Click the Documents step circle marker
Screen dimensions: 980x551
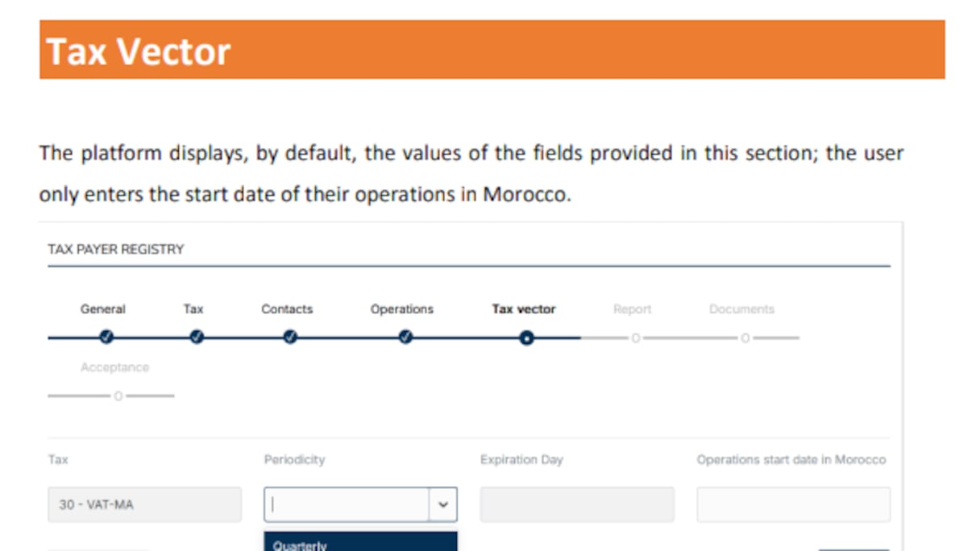click(x=745, y=338)
